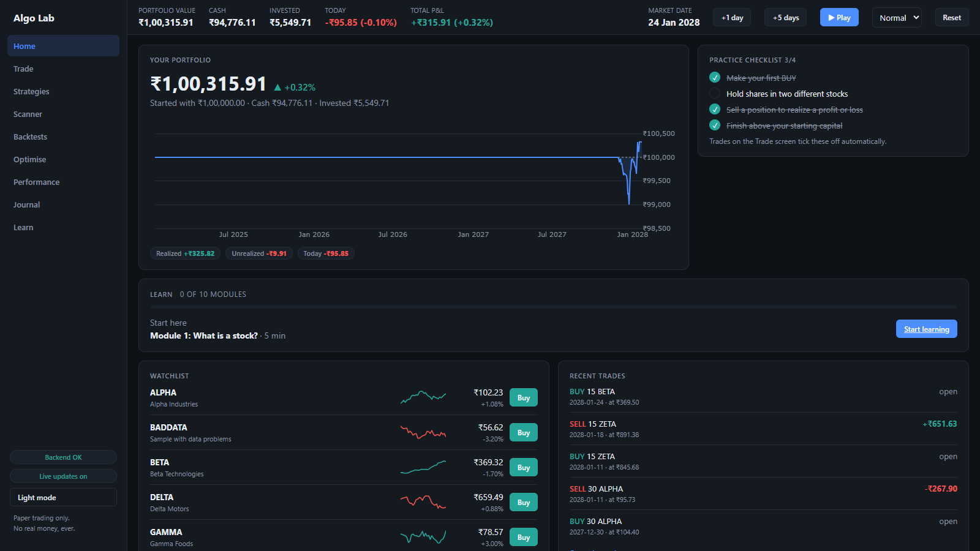Click 'Finish above your starting capital' checkmark
980x551 pixels.
point(715,126)
